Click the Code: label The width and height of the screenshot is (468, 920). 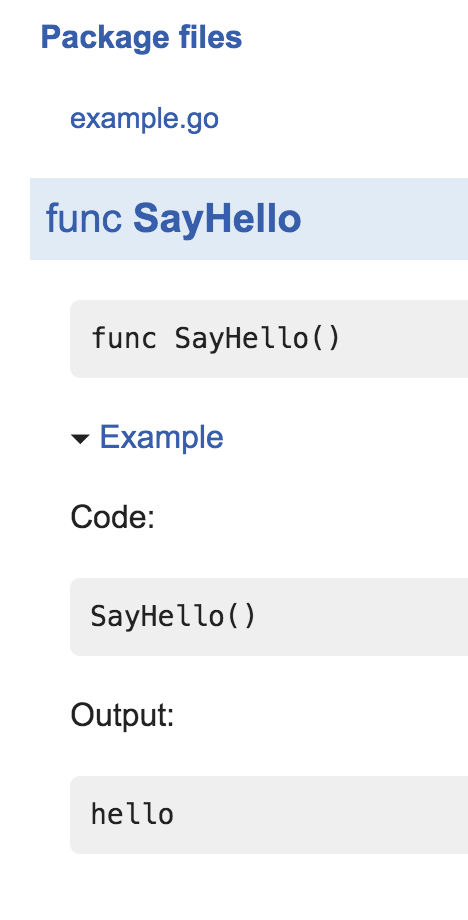click(x=113, y=518)
